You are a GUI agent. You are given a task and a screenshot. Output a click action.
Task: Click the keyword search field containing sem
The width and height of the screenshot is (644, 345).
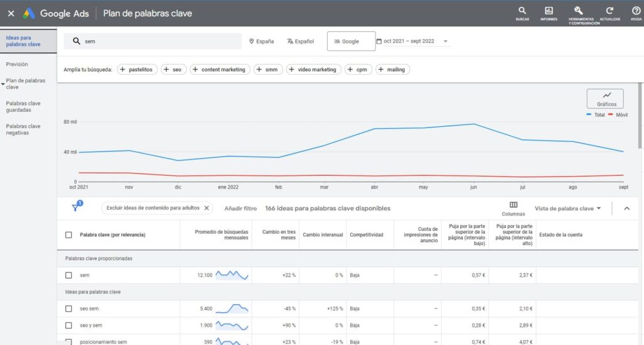click(x=152, y=41)
